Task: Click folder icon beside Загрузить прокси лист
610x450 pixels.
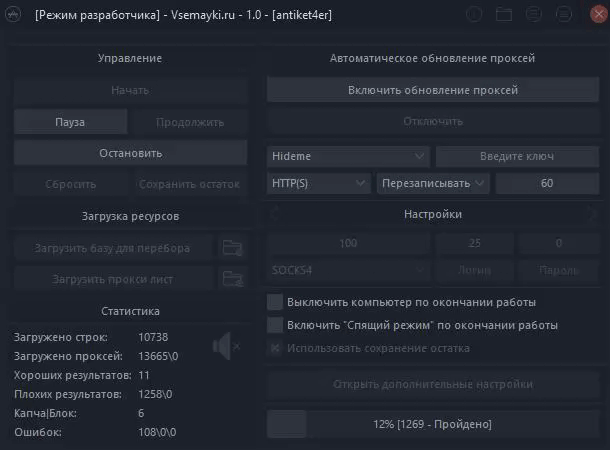Action: [x=232, y=279]
